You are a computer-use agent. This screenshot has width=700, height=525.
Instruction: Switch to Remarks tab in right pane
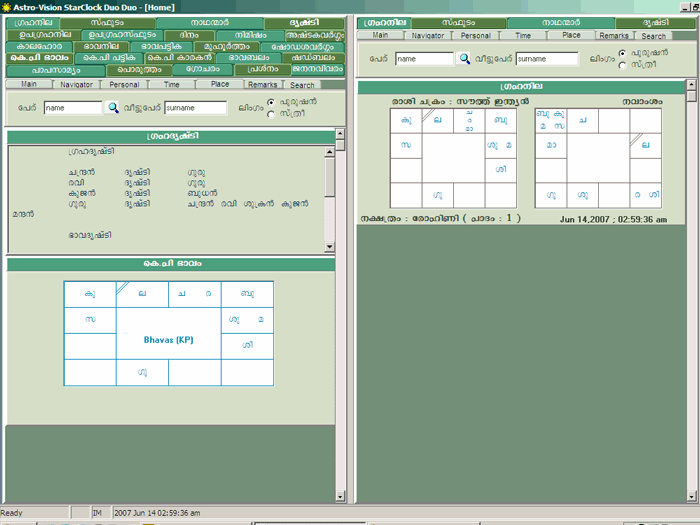[614, 35]
